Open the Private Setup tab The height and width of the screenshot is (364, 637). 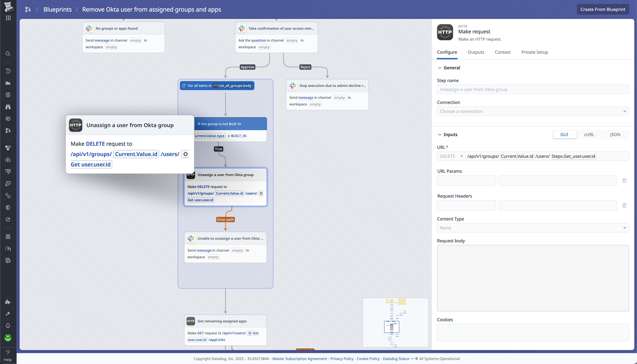(x=534, y=52)
